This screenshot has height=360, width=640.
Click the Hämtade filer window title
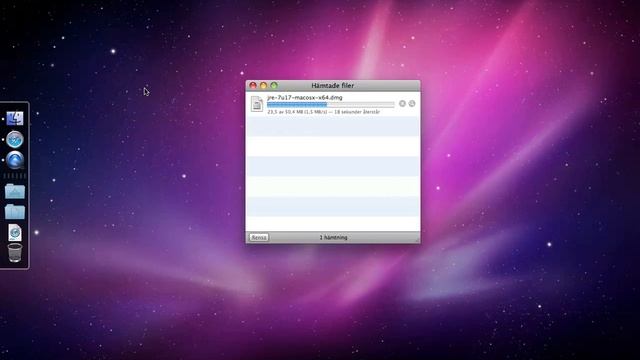tap(333, 85)
